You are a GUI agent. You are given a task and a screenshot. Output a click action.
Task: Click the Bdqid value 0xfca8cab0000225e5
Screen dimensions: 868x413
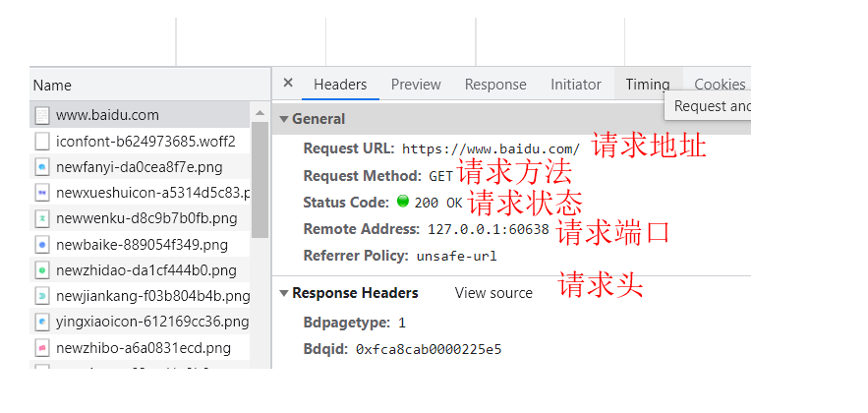429,350
